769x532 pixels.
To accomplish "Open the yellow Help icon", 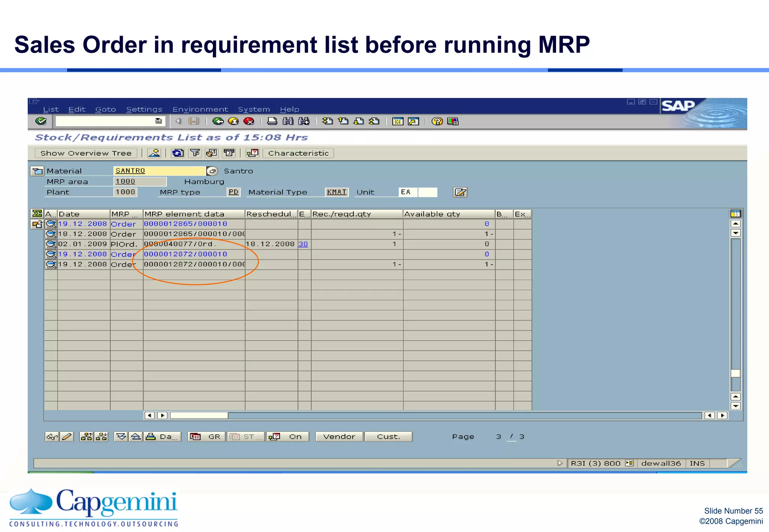I will pos(437,121).
